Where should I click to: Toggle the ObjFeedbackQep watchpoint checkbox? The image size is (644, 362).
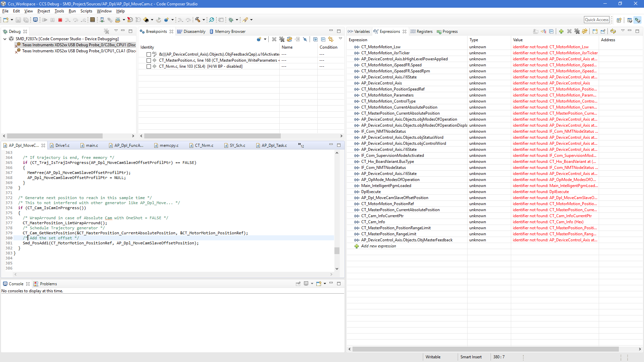click(149, 55)
